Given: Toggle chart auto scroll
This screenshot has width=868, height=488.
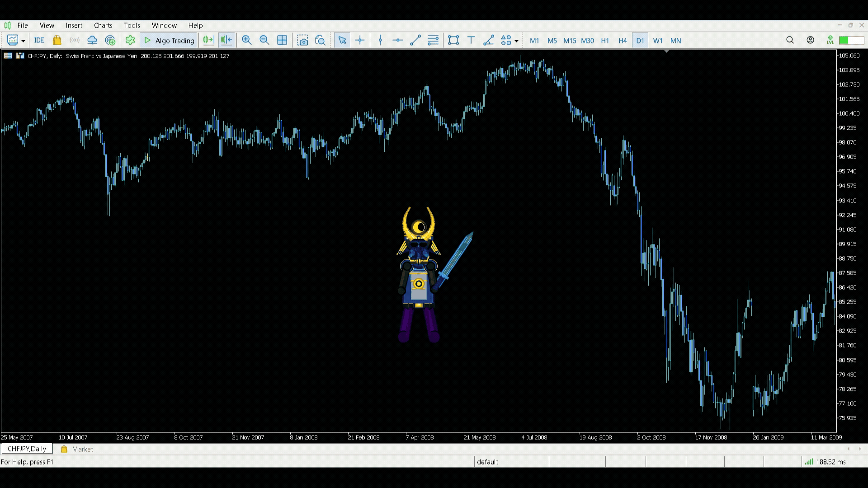Looking at the screenshot, I should 208,41.
